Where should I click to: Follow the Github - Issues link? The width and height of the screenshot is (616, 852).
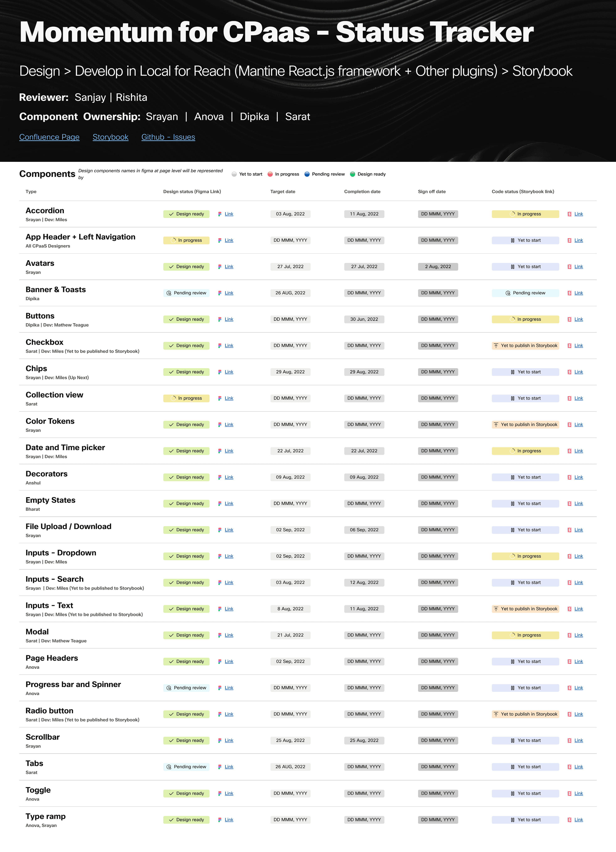pos(168,137)
